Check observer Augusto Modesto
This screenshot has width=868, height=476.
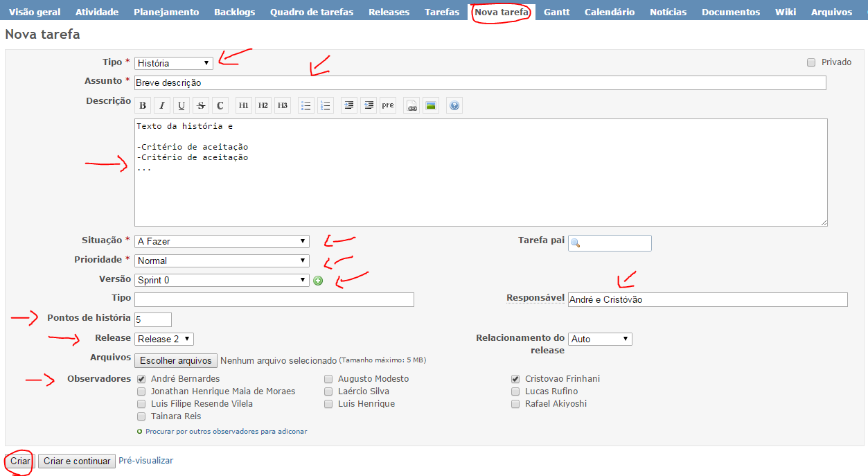tap(328, 379)
